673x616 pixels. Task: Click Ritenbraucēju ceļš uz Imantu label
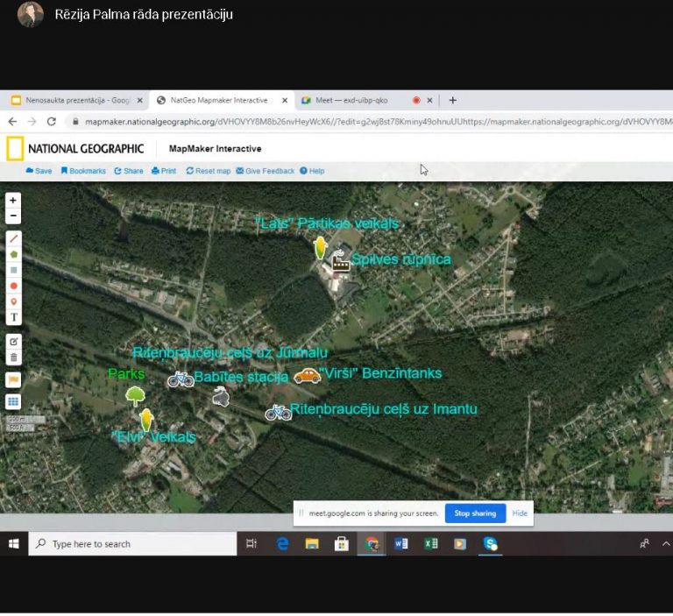384,409
